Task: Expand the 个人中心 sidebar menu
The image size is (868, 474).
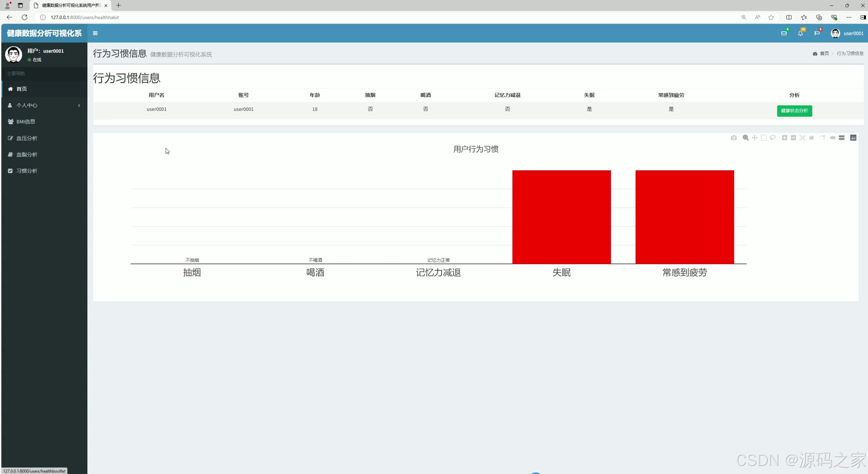Action: [x=27, y=105]
